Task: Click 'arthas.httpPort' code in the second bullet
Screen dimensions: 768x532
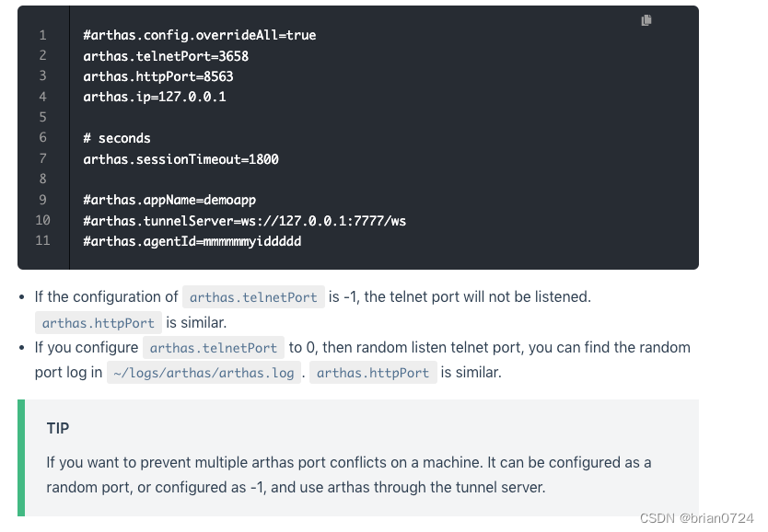Action: tap(373, 373)
